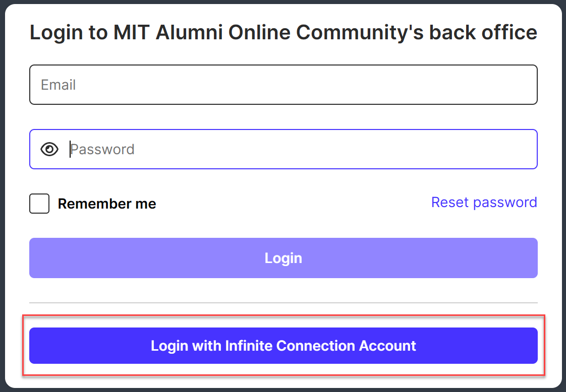Screen dimensions: 566x392
Task: Choose Infinite Connection single sign-on button
Action: tap(283, 346)
